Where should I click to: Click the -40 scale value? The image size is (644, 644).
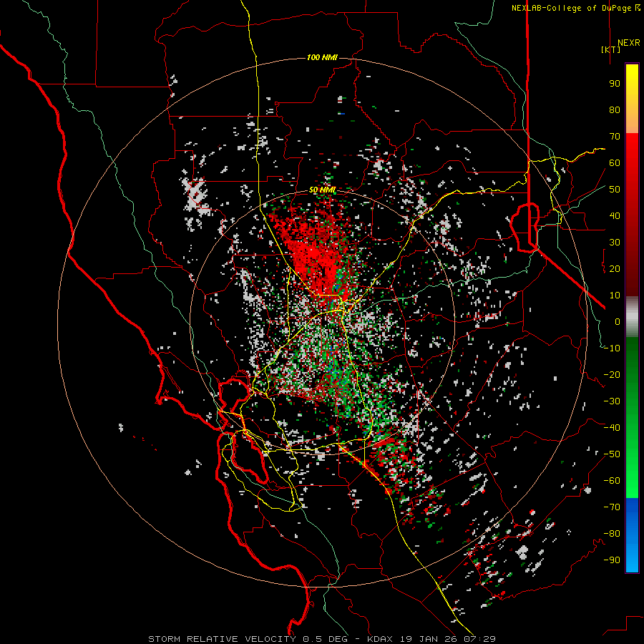coord(612,428)
